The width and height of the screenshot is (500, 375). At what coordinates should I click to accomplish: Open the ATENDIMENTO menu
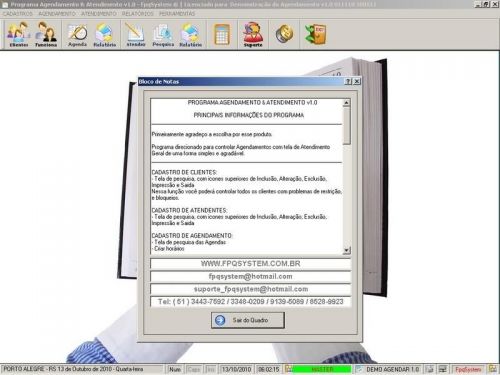click(99, 14)
